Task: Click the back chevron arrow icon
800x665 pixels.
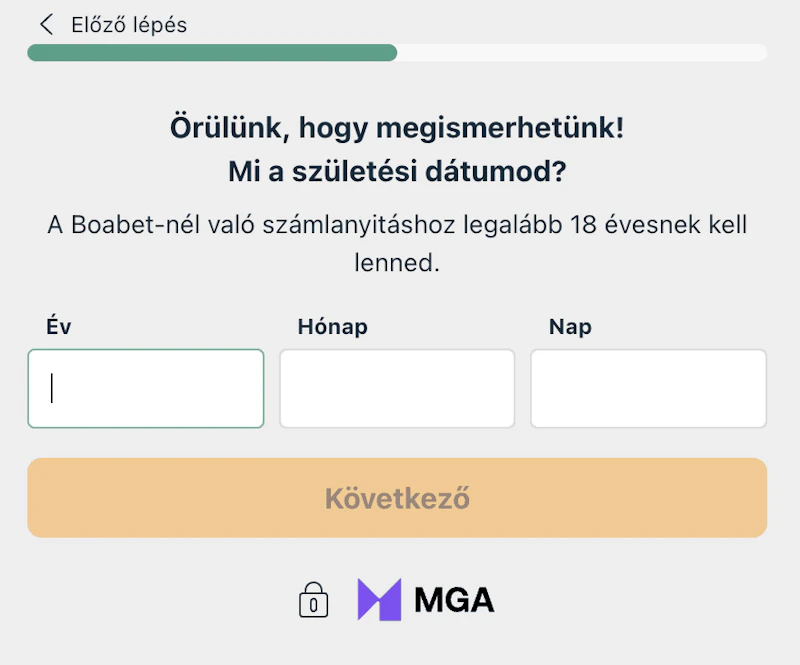Action: pyautogui.click(x=46, y=25)
